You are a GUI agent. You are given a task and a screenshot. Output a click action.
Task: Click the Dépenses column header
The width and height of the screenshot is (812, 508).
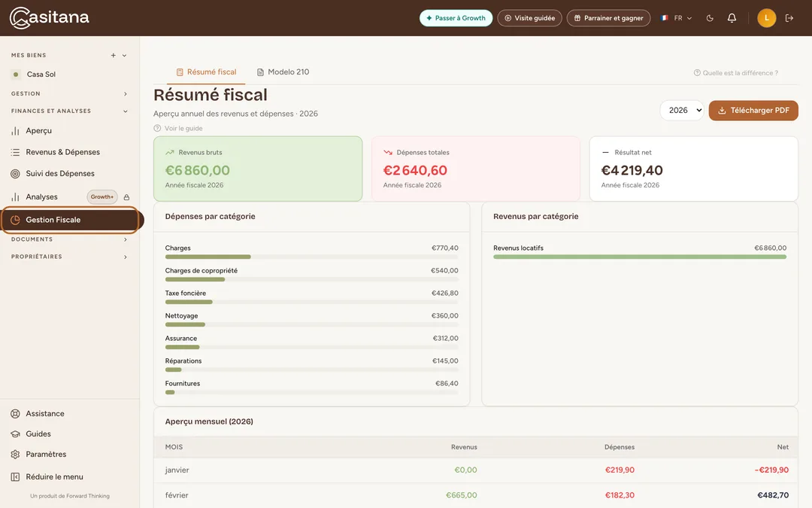[620, 447]
